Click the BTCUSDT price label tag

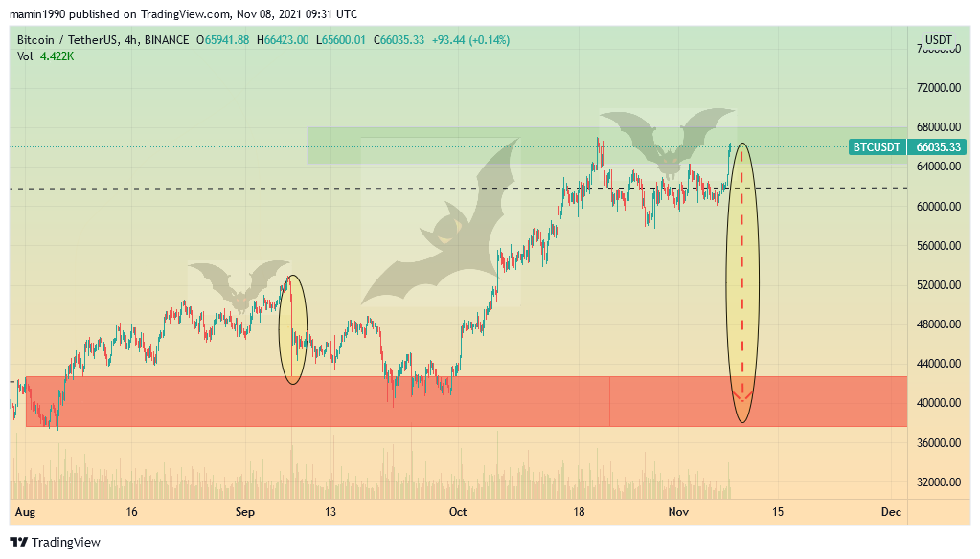click(877, 147)
